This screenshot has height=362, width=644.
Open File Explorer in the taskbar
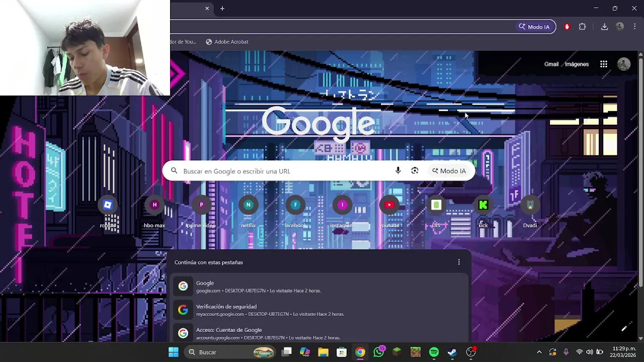point(323,352)
